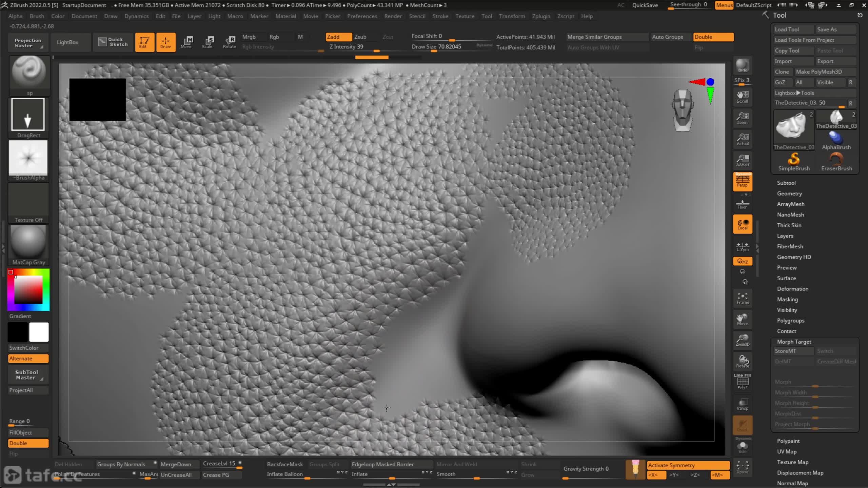The width and height of the screenshot is (868, 488).
Task: Open the DragRect stroke picker
Action: point(28,118)
